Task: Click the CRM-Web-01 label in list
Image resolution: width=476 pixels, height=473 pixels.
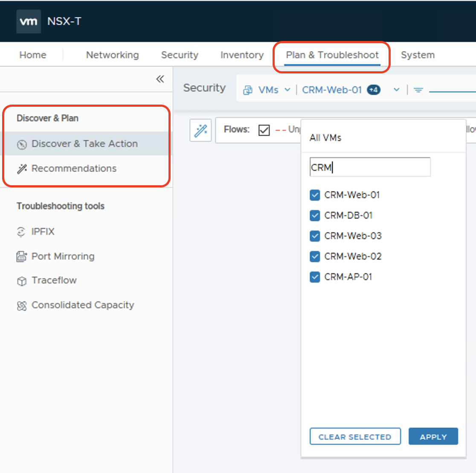Action: click(352, 195)
